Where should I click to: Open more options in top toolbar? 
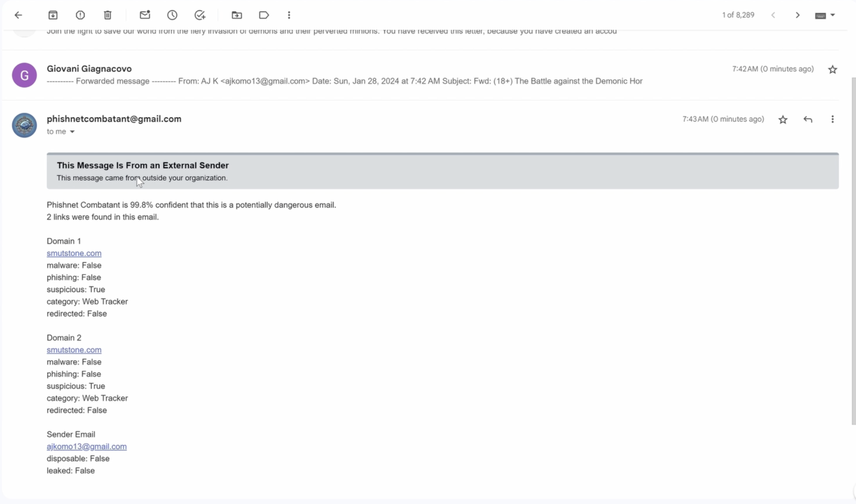[289, 15]
